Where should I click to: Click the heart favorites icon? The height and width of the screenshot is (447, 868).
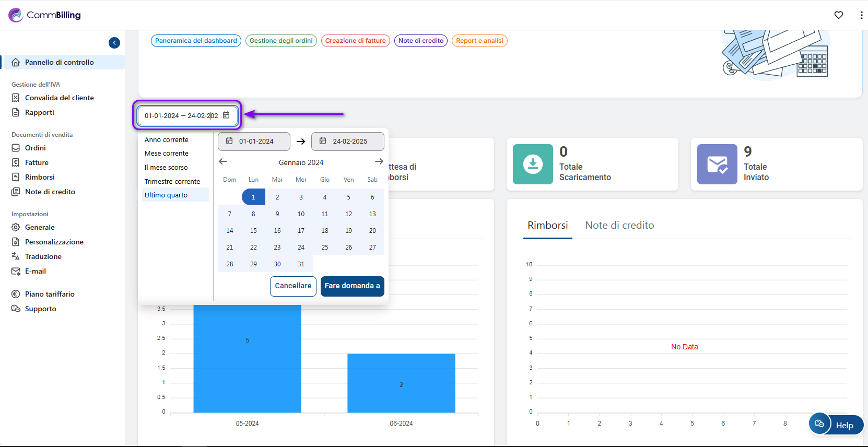pos(839,15)
